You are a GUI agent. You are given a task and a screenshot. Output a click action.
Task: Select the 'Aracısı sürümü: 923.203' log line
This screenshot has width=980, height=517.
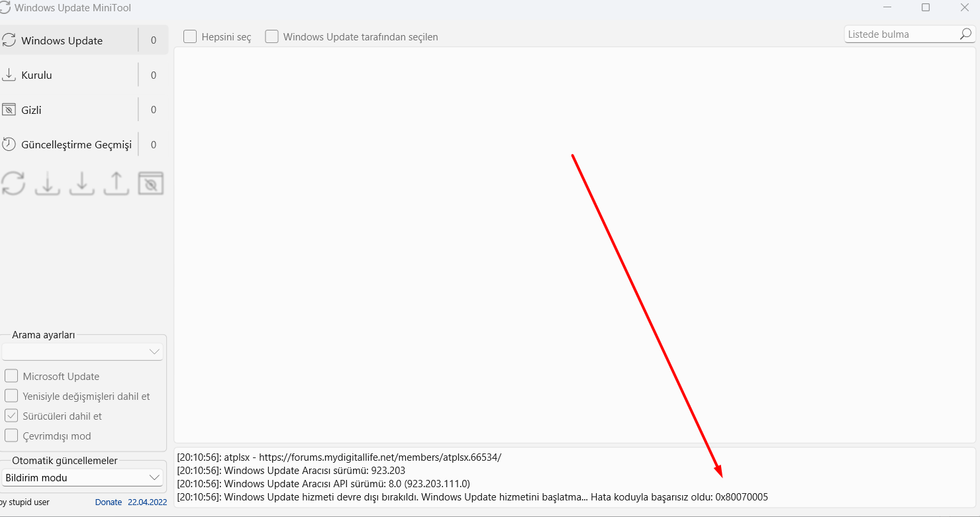(291, 470)
